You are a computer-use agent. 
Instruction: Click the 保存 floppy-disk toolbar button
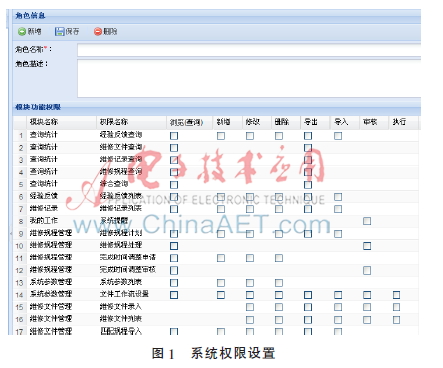[67, 32]
